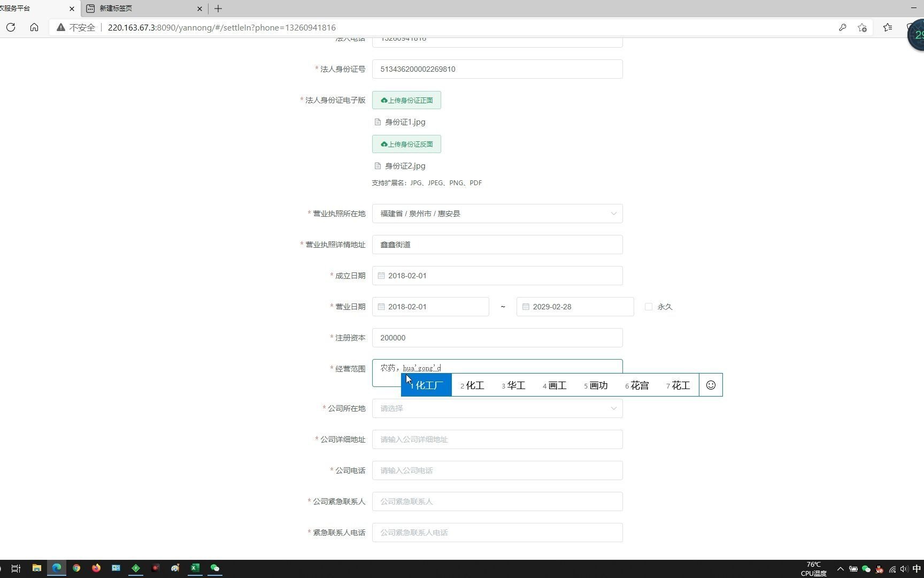Add this page to favorites star icon
The width and height of the screenshot is (924, 578).
click(x=862, y=27)
